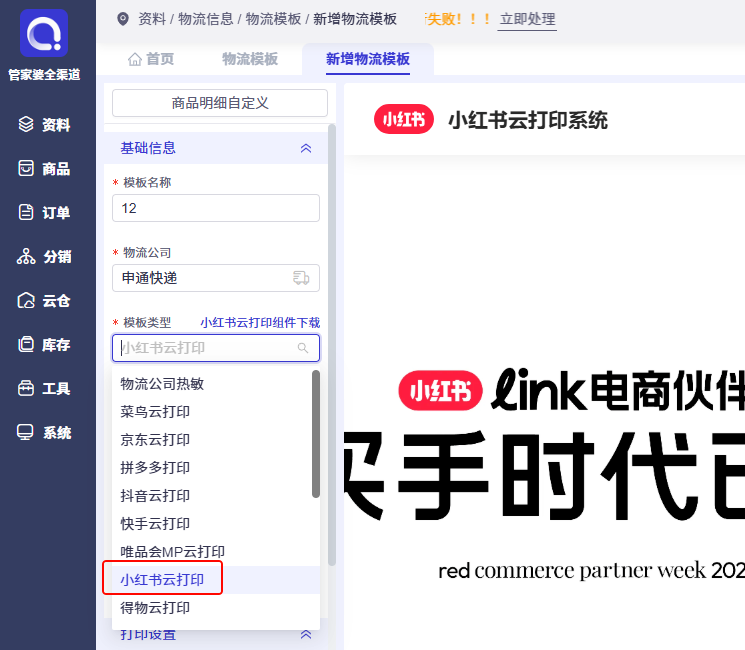Open the 工具 sidebar menu

(x=44, y=388)
